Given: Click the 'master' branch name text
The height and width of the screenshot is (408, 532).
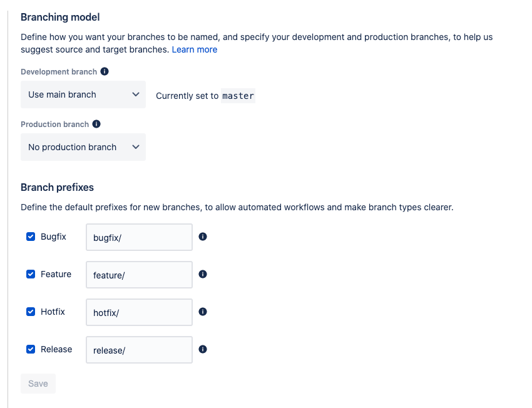Looking at the screenshot, I should pyautogui.click(x=238, y=96).
